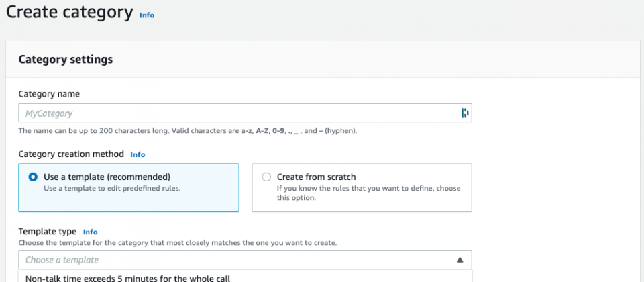
Task: Choose Non-talk time exceeds 5 minutes template option
Action: click(127, 278)
